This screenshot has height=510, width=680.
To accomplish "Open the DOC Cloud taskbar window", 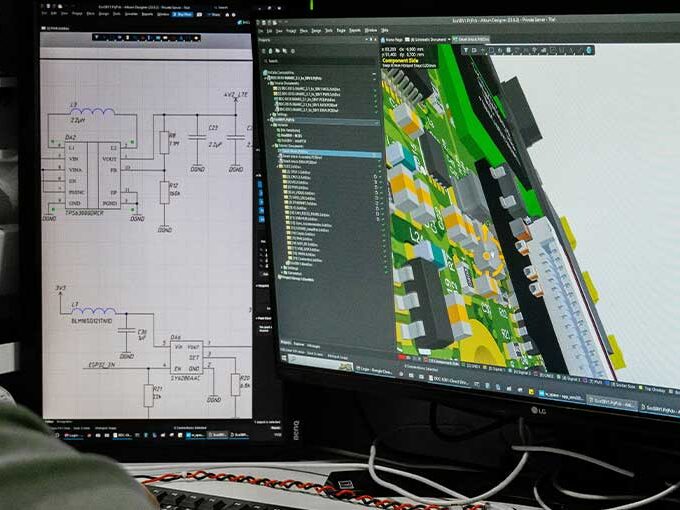I will point(448,381).
